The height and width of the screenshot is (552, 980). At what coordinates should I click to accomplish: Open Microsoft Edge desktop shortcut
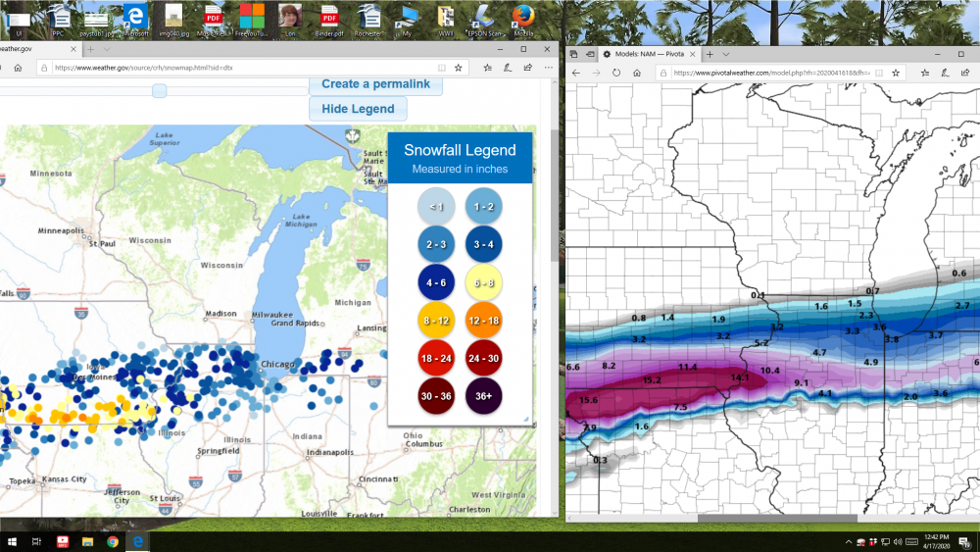[135, 21]
